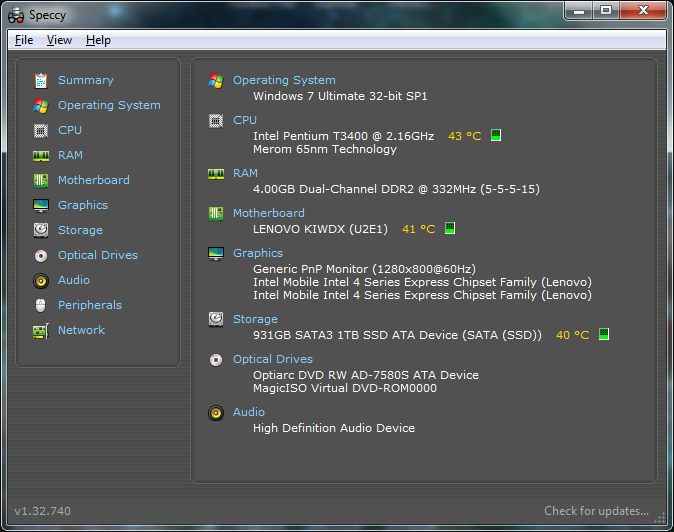Click RAM icon in main summary panel

[x=216, y=174]
